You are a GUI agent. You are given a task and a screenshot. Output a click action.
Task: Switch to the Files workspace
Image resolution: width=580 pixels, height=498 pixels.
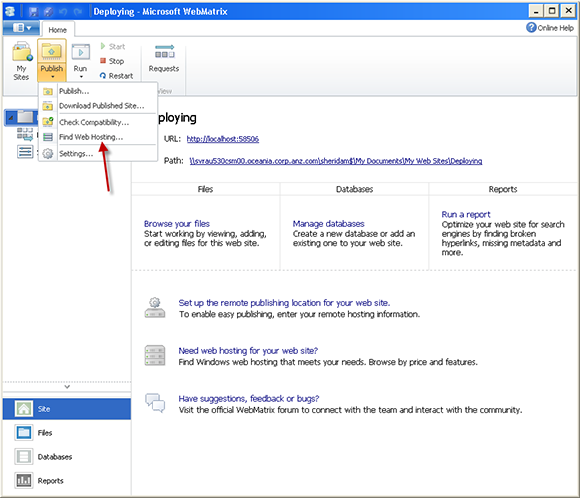(67, 433)
